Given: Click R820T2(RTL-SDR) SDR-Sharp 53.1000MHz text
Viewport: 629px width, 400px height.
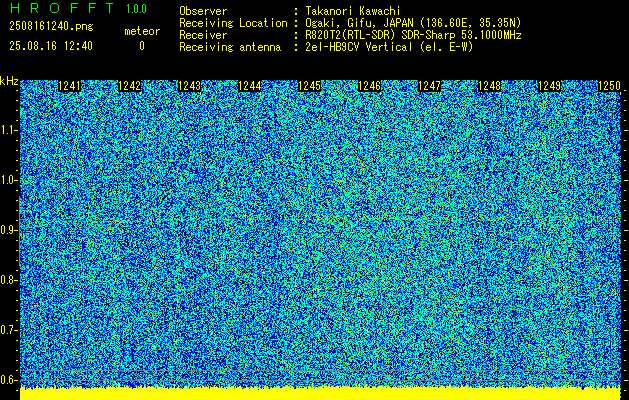Looking at the screenshot, I should (413, 35).
